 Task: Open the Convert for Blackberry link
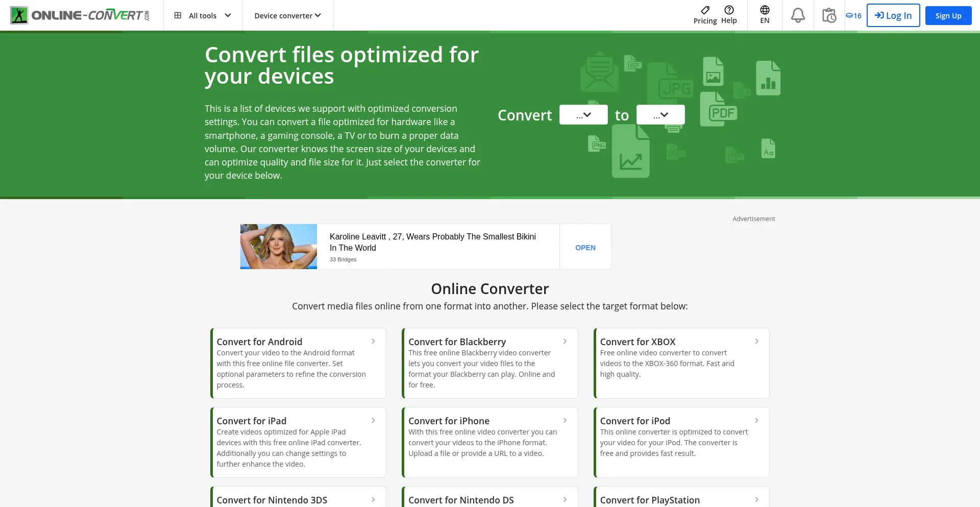(x=457, y=342)
